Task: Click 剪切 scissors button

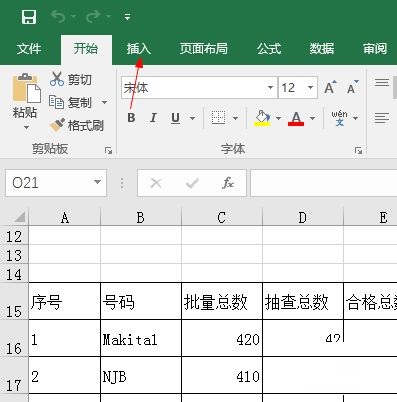Action: pyautogui.click(x=71, y=79)
